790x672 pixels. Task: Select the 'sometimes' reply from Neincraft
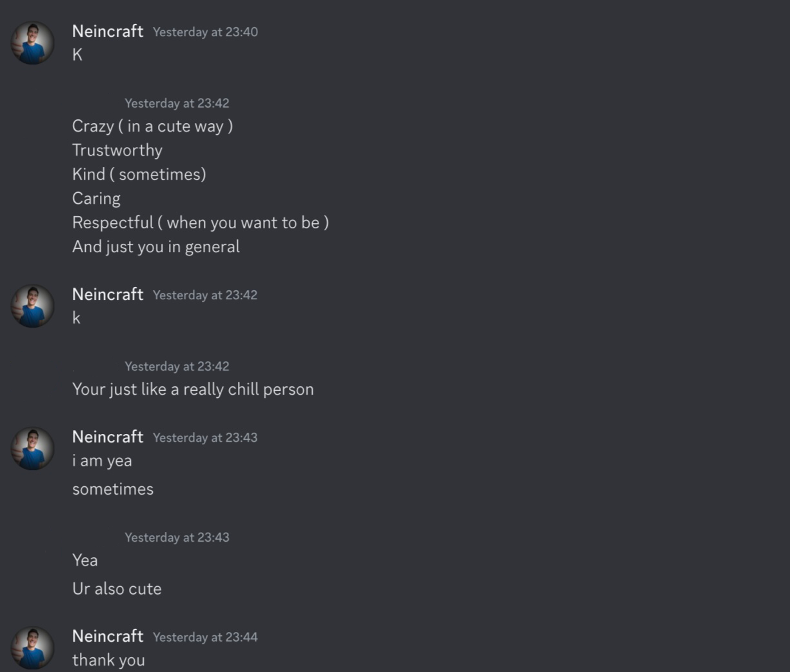113,489
